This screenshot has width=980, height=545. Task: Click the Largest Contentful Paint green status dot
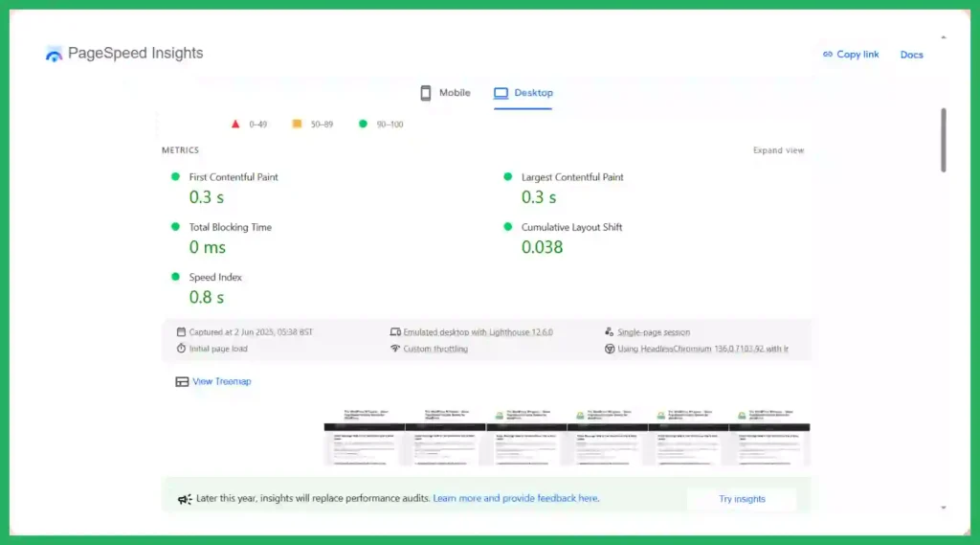(x=507, y=177)
